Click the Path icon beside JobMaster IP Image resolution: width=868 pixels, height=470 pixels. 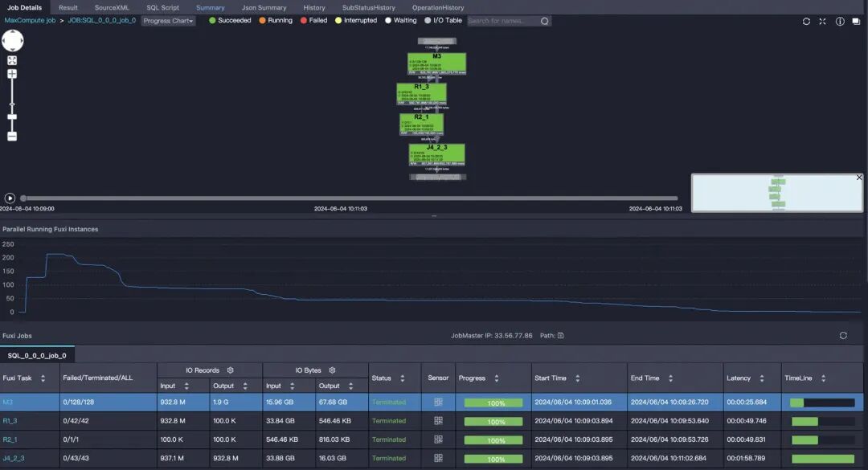point(561,336)
